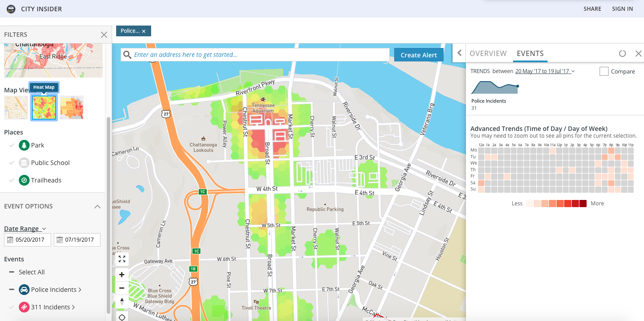Click the Create Alert button
Screen dimensions: 644x321
[418, 55]
